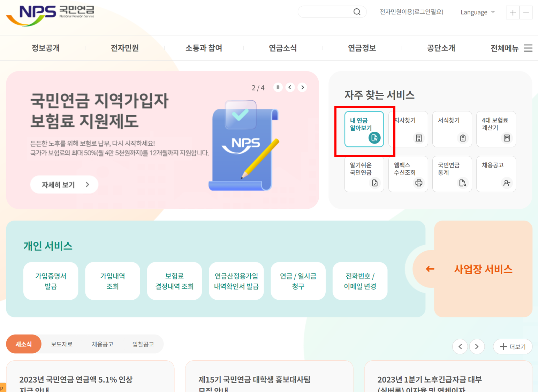Open 4대 보험료 계산기 tile
The height and width of the screenshot is (392, 538).
pyautogui.click(x=496, y=129)
